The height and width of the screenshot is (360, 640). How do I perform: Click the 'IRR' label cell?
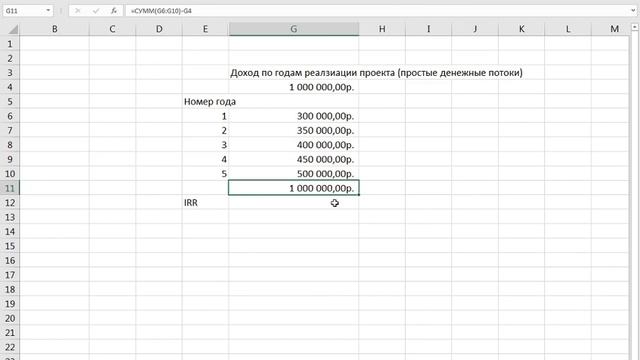[x=205, y=202]
